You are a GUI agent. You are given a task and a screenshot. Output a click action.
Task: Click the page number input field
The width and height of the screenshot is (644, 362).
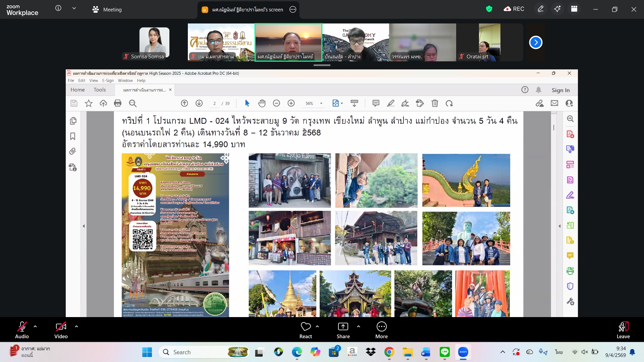(x=214, y=104)
